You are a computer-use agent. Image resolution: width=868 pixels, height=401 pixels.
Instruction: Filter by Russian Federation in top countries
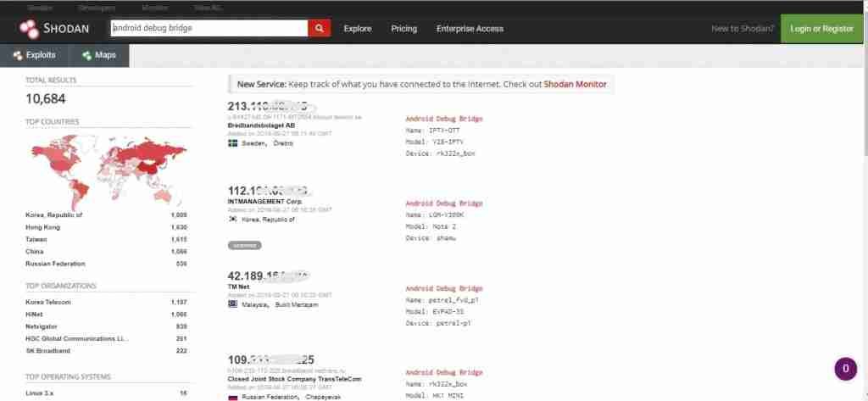55,265
